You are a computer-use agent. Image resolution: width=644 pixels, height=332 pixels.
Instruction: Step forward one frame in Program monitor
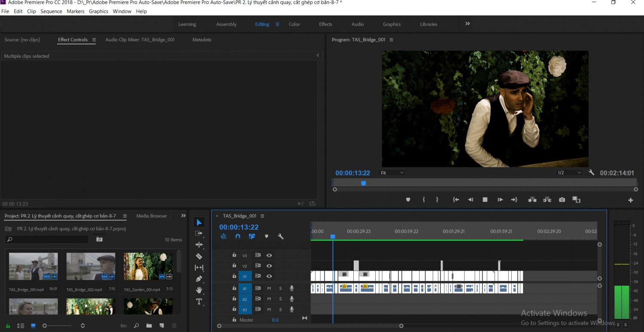500,200
